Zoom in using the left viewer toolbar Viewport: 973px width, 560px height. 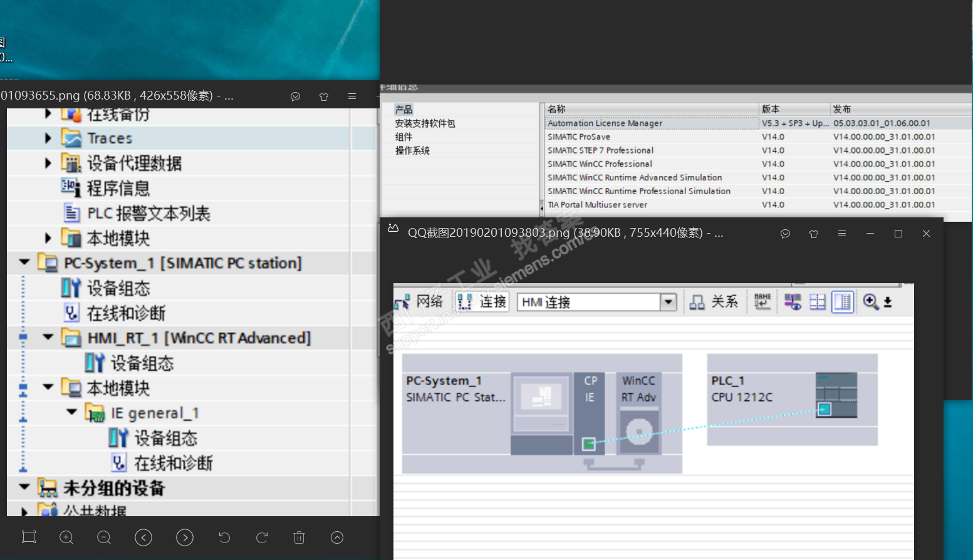(x=66, y=537)
